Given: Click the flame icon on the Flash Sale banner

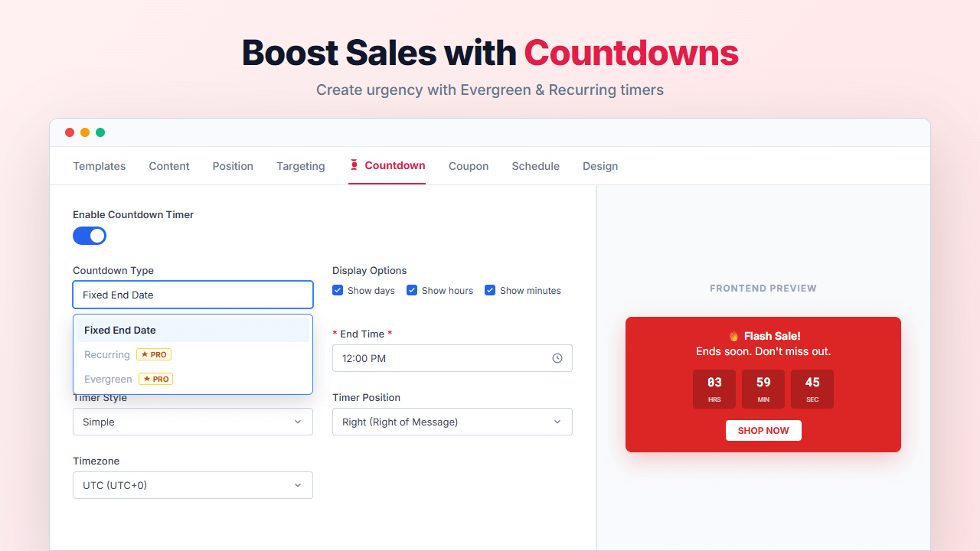Looking at the screenshot, I should click(x=733, y=334).
